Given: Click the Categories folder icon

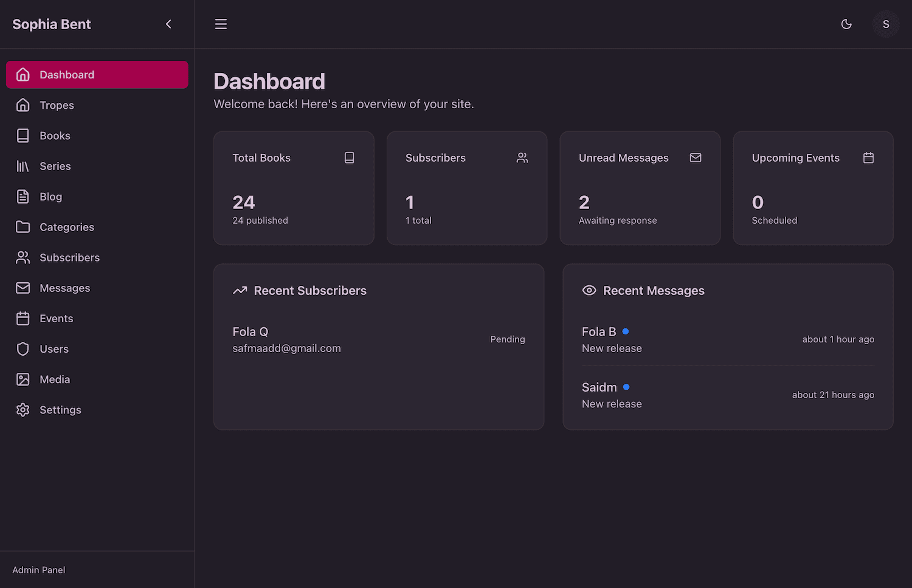Looking at the screenshot, I should coord(22,227).
